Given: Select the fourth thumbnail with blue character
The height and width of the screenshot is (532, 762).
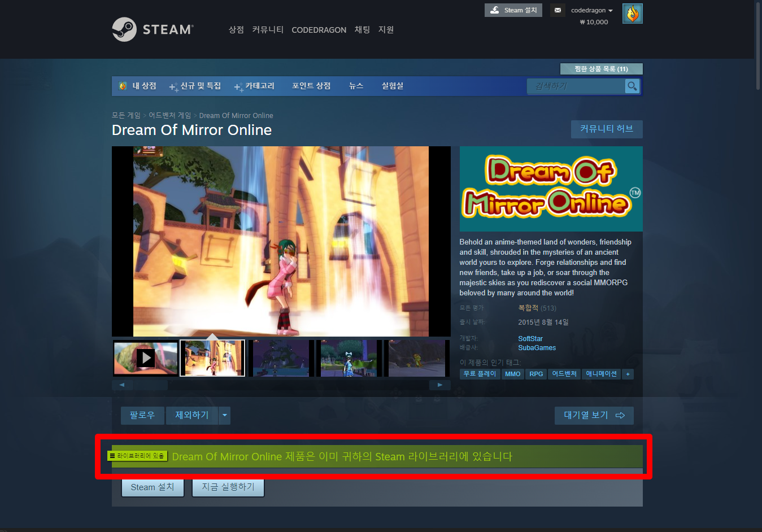Looking at the screenshot, I should tap(349, 358).
